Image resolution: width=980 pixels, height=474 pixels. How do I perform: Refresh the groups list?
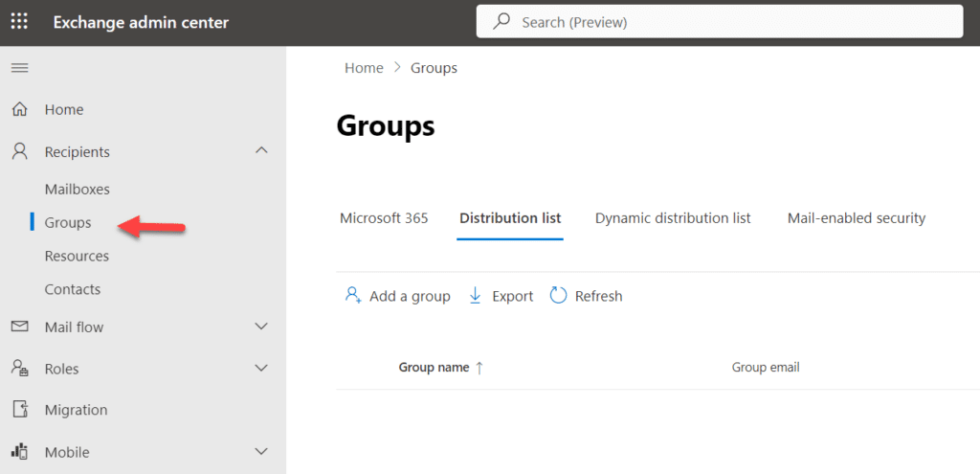[x=587, y=297]
